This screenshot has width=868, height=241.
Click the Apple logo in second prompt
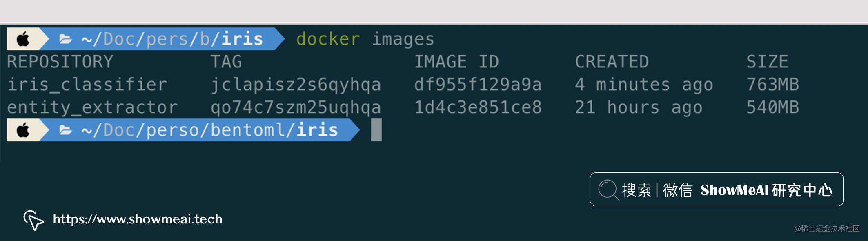click(x=23, y=130)
